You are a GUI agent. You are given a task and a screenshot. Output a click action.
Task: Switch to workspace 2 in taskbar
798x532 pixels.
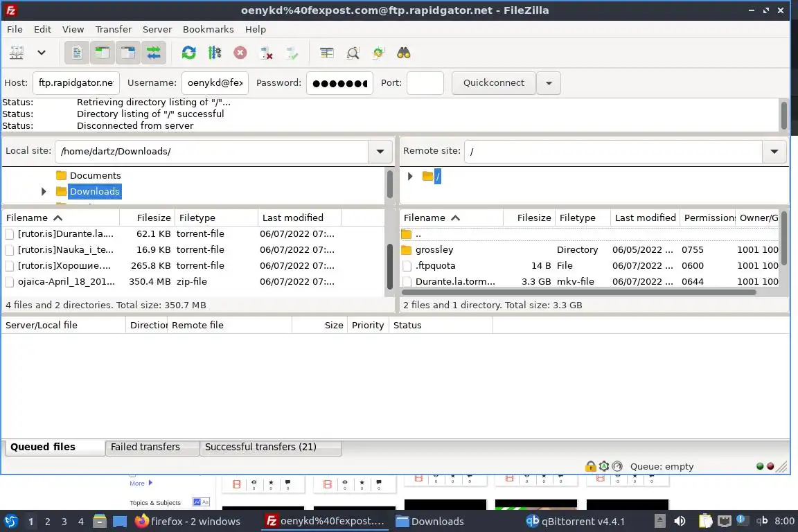click(48, 522)
